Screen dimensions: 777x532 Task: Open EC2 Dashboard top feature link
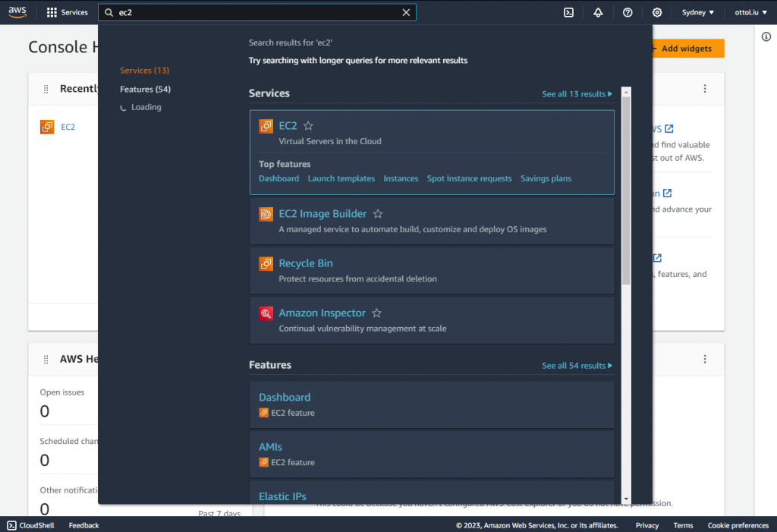pyautogui.click(x=278, y=178)
